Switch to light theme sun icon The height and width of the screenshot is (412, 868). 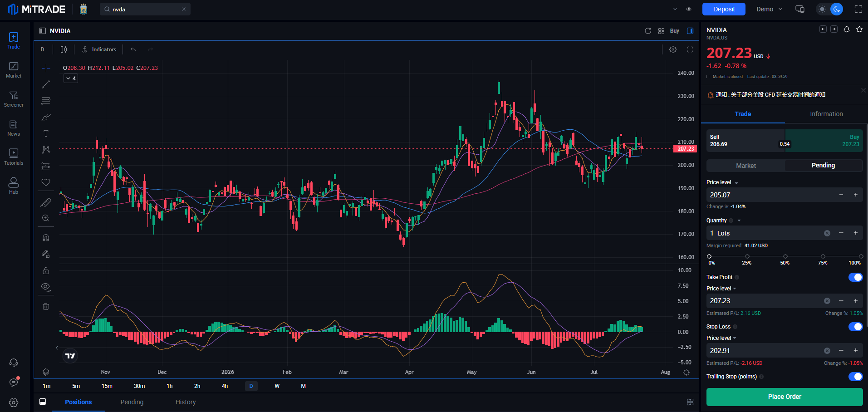click(x=822, y=9)
